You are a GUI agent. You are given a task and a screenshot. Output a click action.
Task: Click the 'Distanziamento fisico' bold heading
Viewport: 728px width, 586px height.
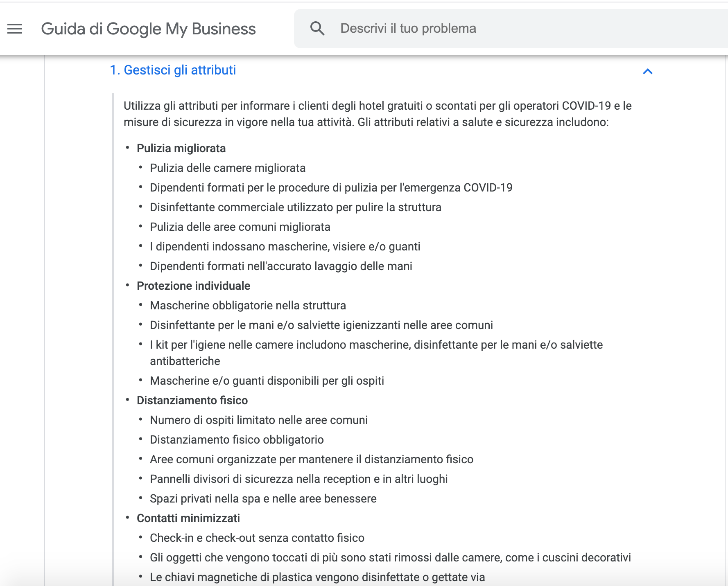pyautogui.click(x=192, y=400)
